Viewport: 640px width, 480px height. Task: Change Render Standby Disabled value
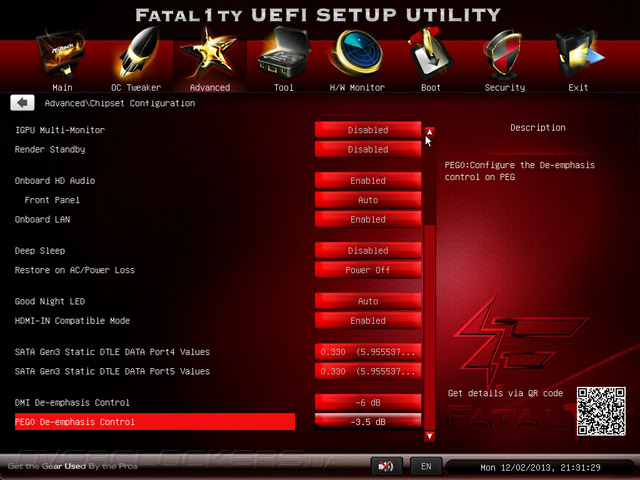click(368, 149)
